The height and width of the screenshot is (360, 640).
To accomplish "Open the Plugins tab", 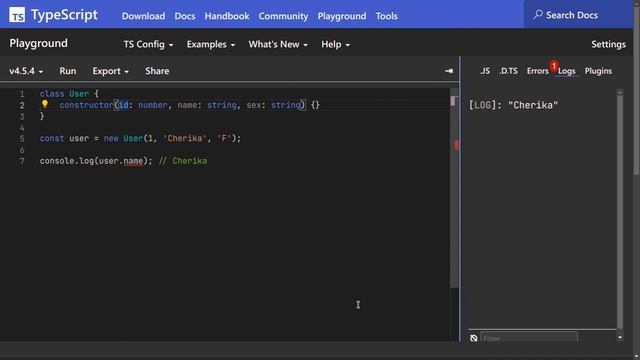I will (598, 71).
